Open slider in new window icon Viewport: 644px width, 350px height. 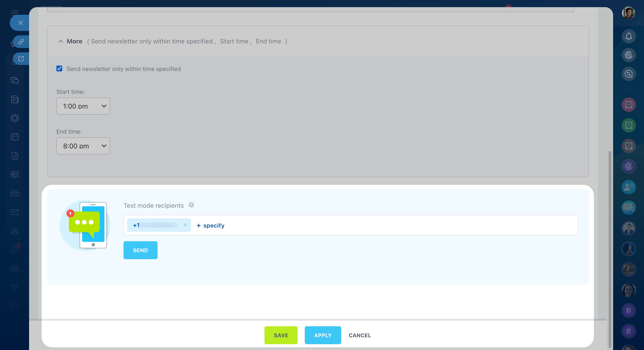coord(21,58)
